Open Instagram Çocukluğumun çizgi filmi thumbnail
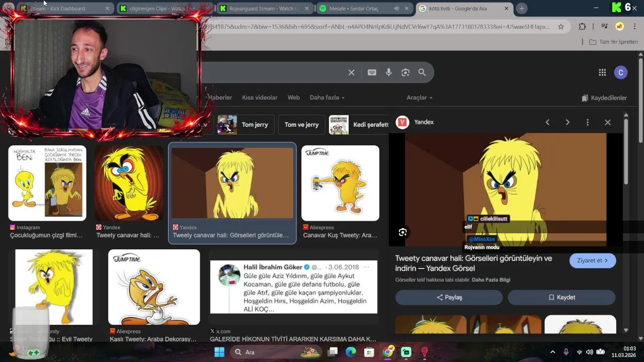Viewport: 644px width, 362px height. [47, 183]
